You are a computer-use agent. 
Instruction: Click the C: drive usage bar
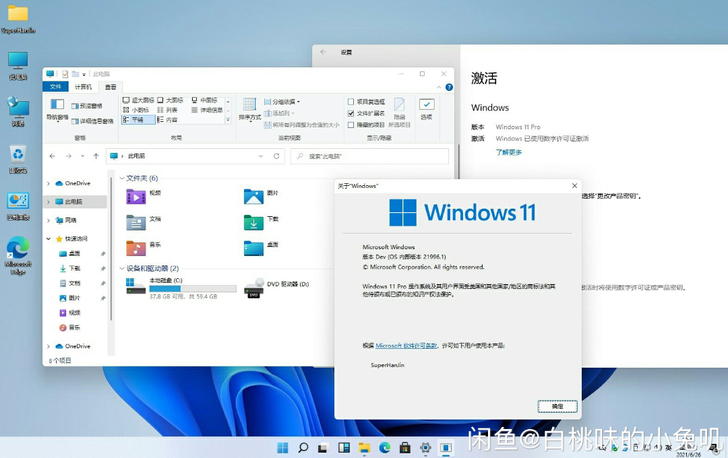(x=193, y=288)
